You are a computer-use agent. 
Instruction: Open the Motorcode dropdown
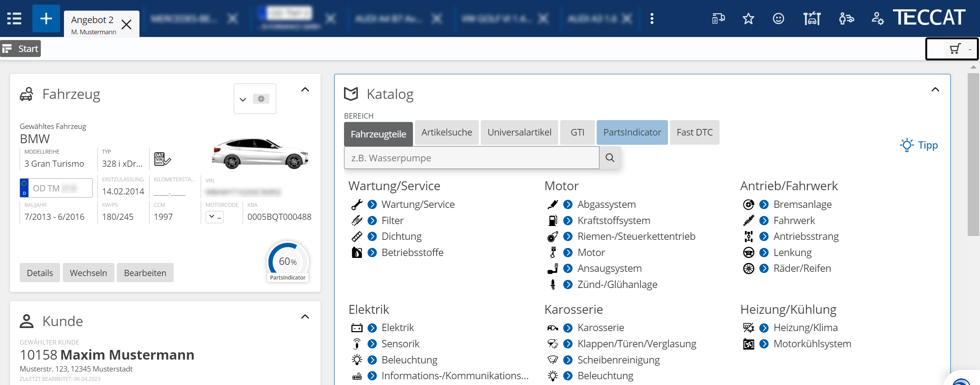[215, 217]
